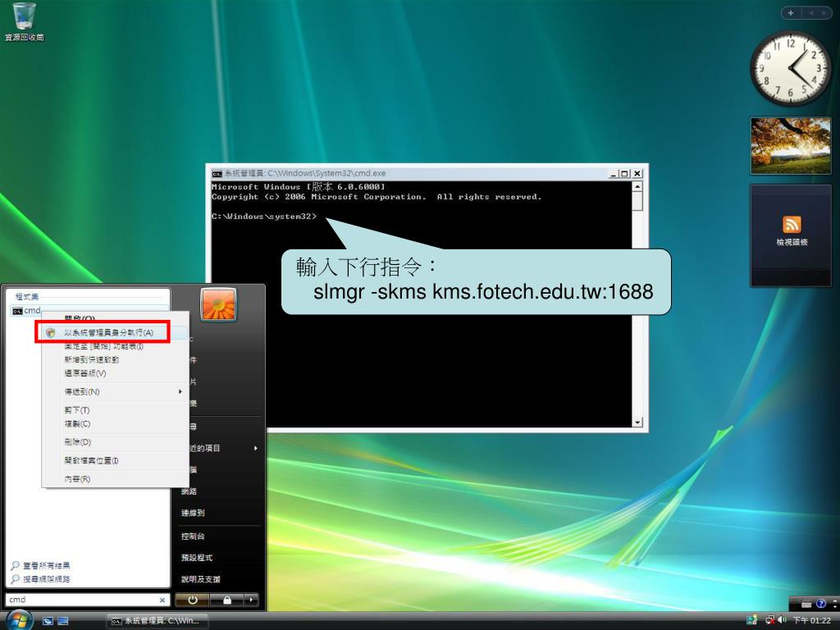
Task: Select cmd program result in Start menu
Action: tap(89, 311)
